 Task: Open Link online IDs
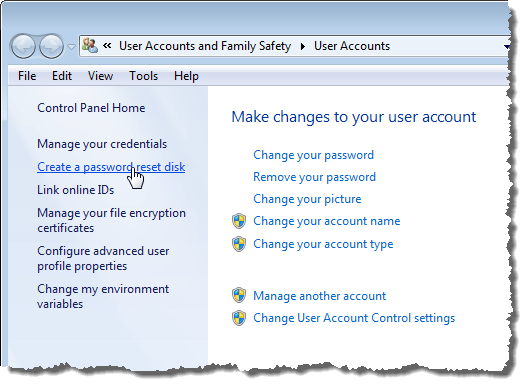[75, 190]
